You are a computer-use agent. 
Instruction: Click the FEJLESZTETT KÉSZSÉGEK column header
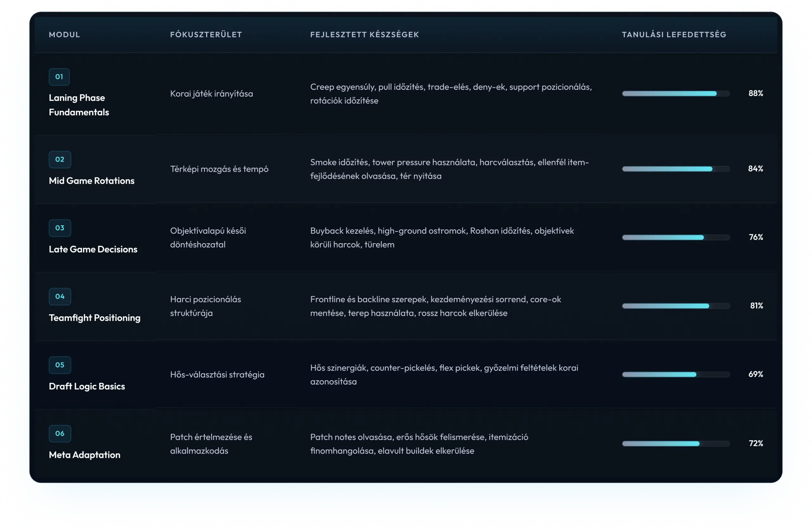pos(364,35)
